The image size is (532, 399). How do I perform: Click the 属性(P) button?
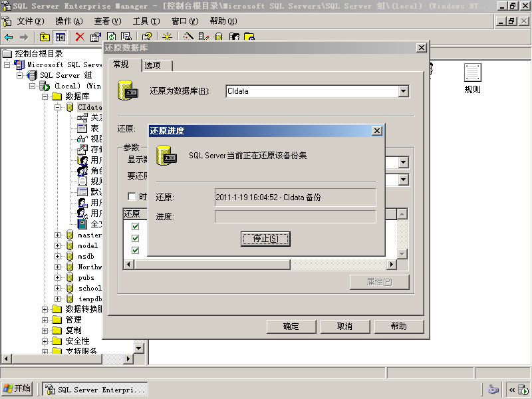(379, 282)
